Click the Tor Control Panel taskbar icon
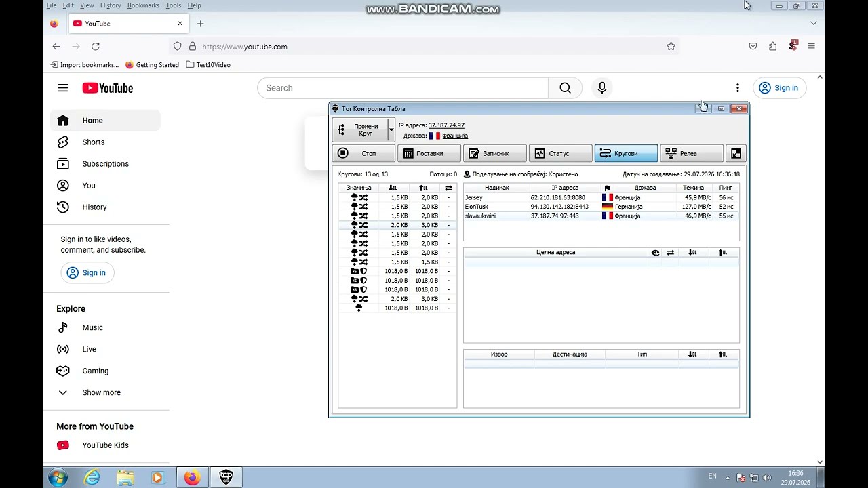 [226, 477]
